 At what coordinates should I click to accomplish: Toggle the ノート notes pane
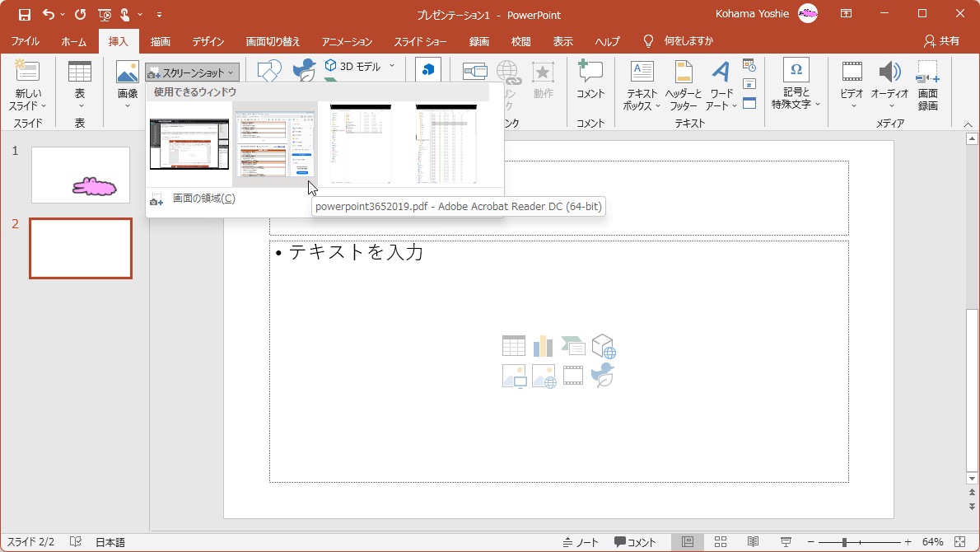pos(581,542)
